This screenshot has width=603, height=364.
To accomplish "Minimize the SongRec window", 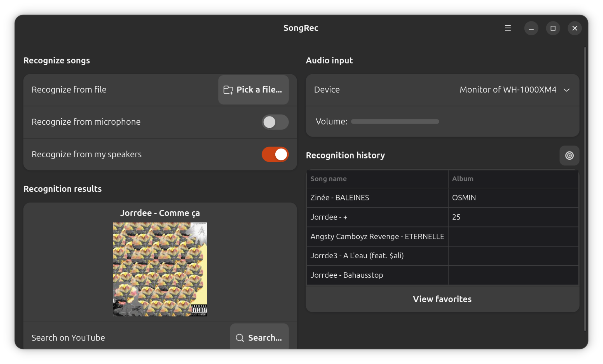I will tap(531, 28).
